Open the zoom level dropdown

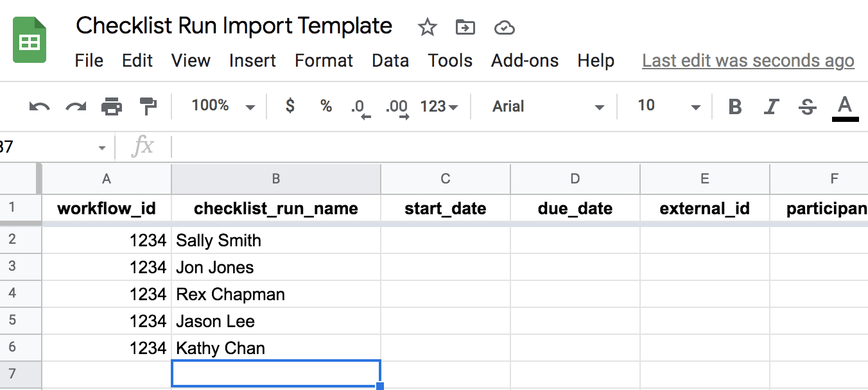(223, 106)
